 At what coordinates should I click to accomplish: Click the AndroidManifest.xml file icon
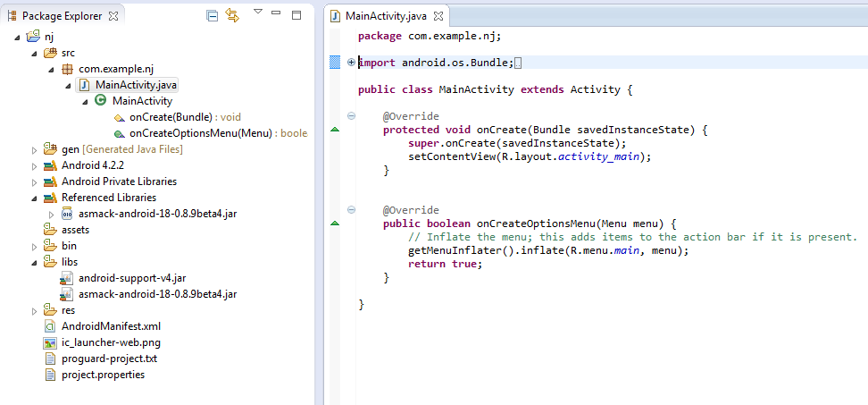coord(50,326)
